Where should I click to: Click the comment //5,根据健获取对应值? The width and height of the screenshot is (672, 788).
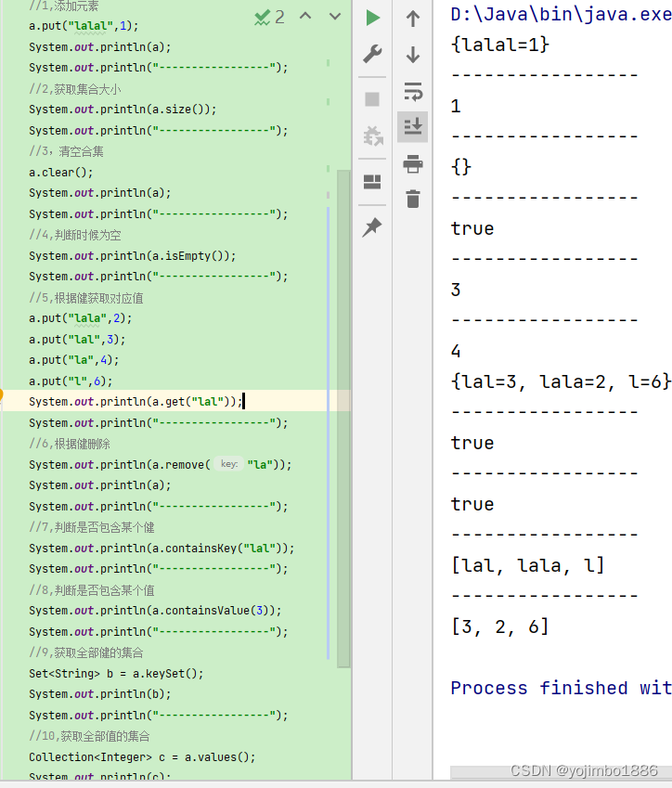[86, 298]
